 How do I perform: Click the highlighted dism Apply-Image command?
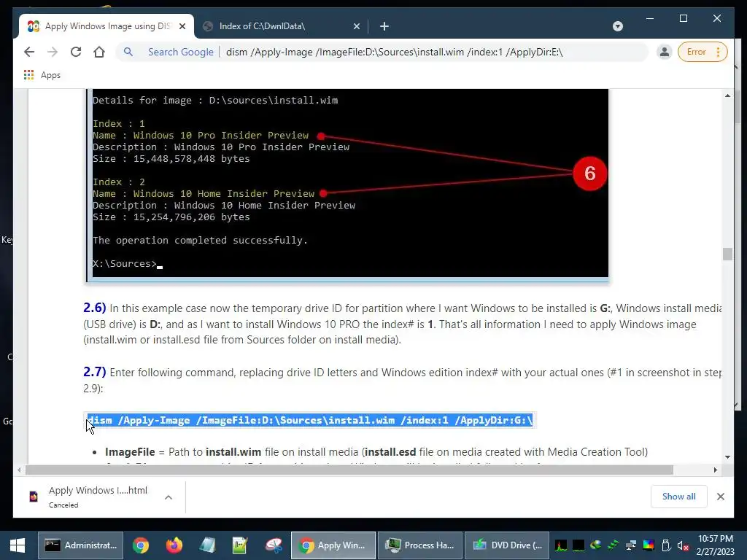click(309, 420)
